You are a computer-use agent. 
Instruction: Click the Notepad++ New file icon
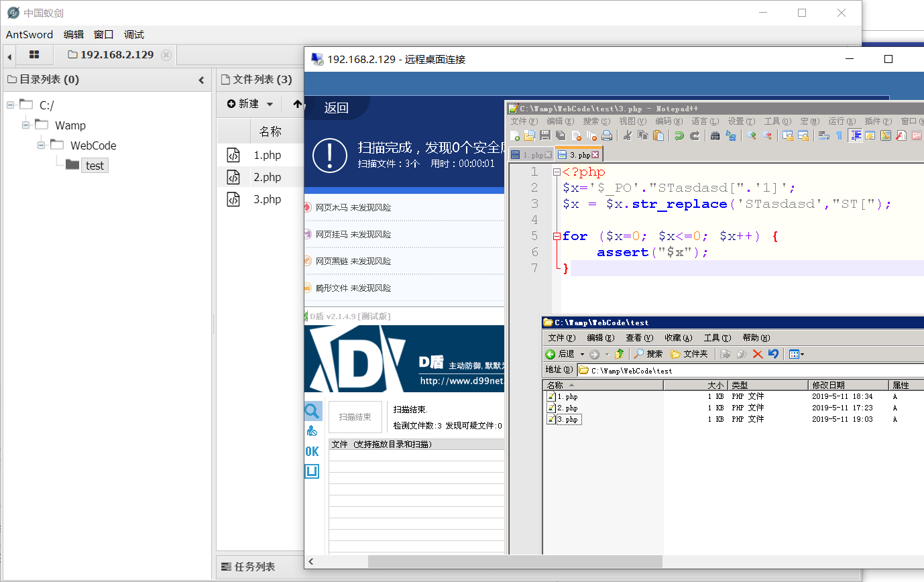coord(515,135)
